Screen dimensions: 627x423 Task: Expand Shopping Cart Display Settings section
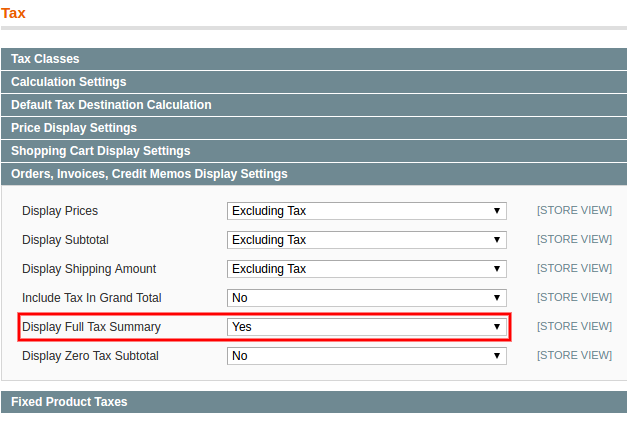[100, 151]
